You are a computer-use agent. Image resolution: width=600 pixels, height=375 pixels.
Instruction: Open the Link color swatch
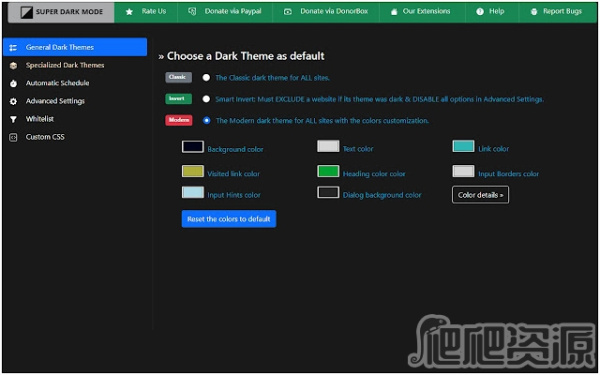coord(463,146)
